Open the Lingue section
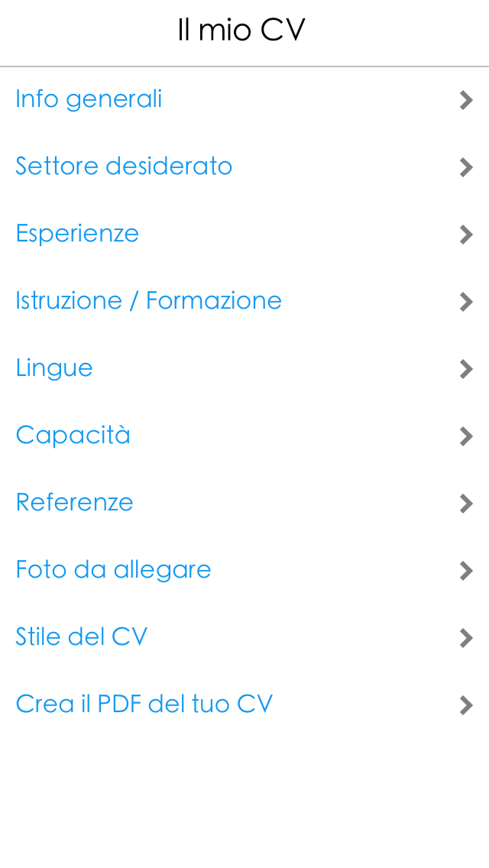Viewport: 489px width, 868px height. [54, 368]
